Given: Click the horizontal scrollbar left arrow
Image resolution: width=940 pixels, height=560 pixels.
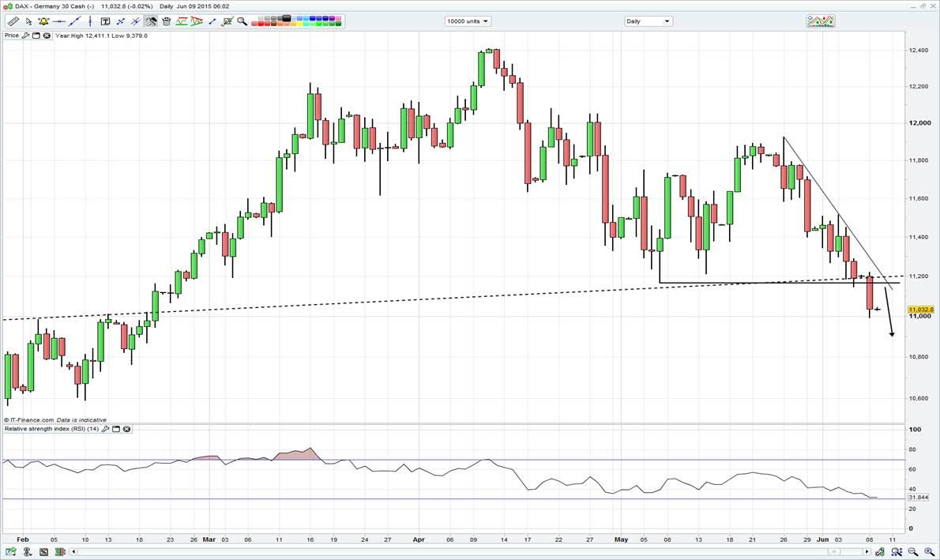Looking at the screenshot, I should [74, 551].
